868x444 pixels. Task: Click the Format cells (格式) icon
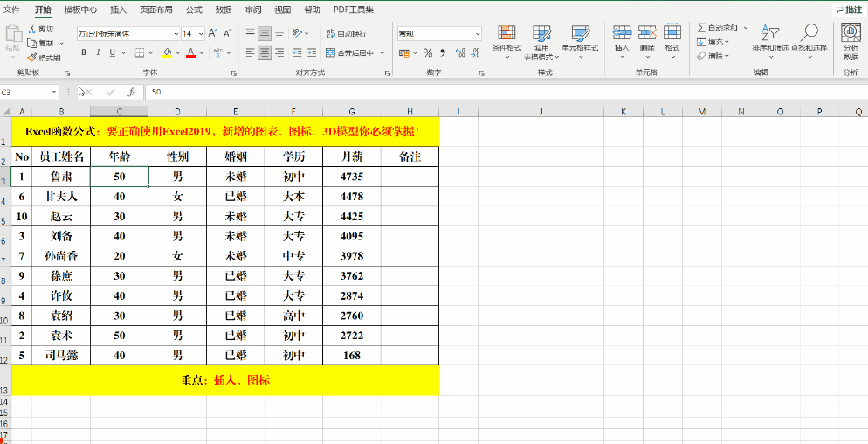tap(672, 32)
